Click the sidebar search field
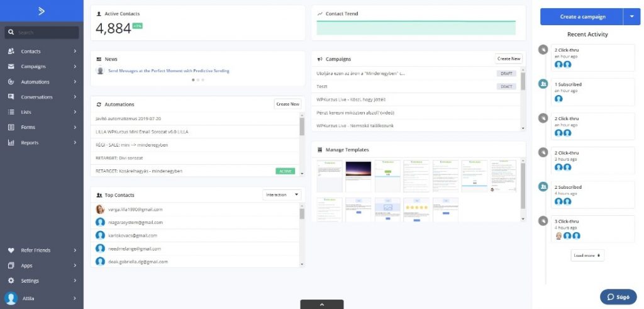This screenshot has width=644, height=309. point(42,32)
